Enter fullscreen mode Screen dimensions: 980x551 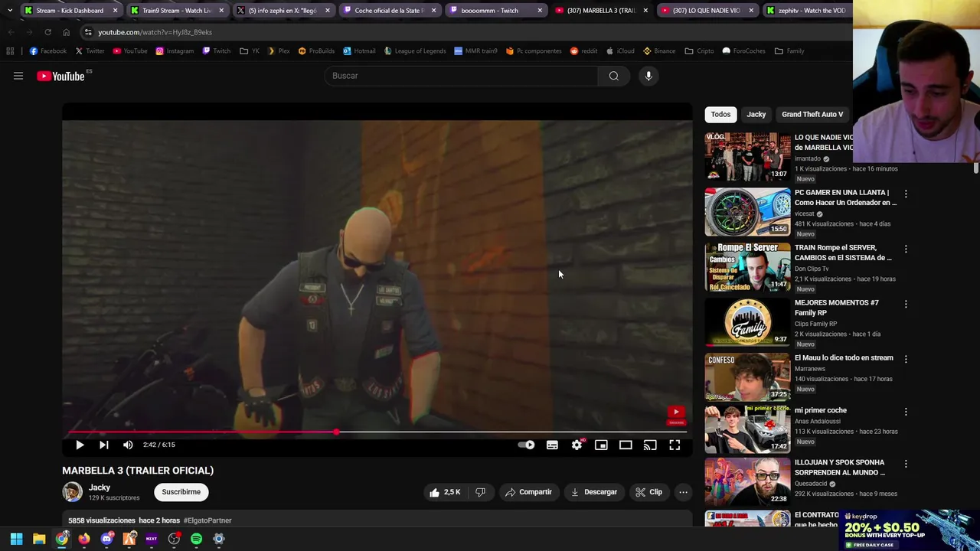pyautogui.click(x=675, y=445)
